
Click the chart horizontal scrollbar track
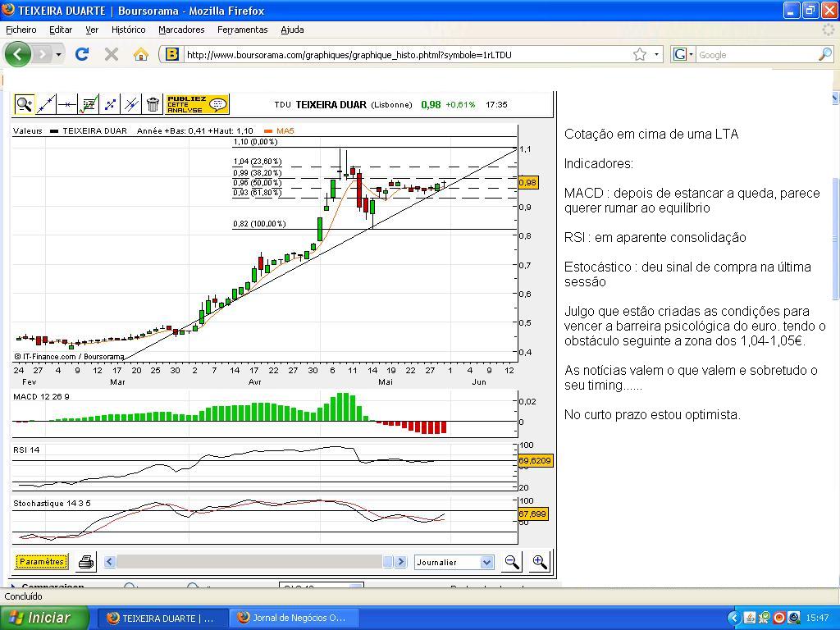click(249, 562)
